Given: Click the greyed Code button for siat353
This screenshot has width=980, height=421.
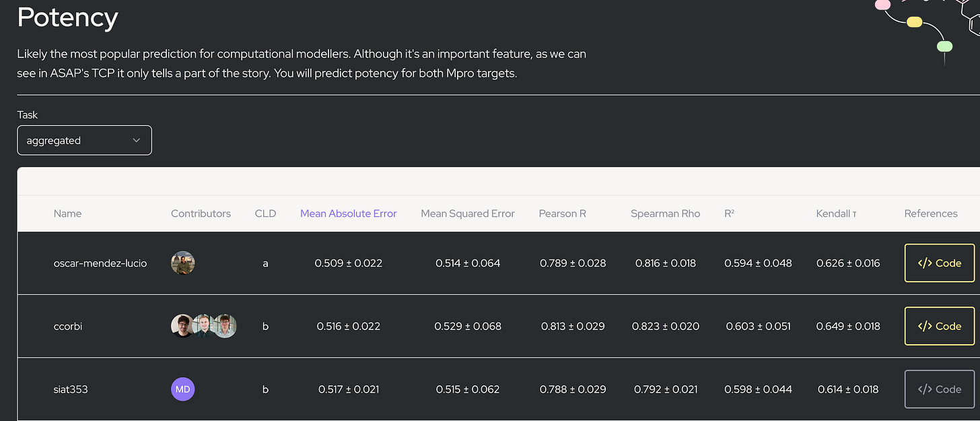Looking at the screenshot, I should [x=939, y=389].
